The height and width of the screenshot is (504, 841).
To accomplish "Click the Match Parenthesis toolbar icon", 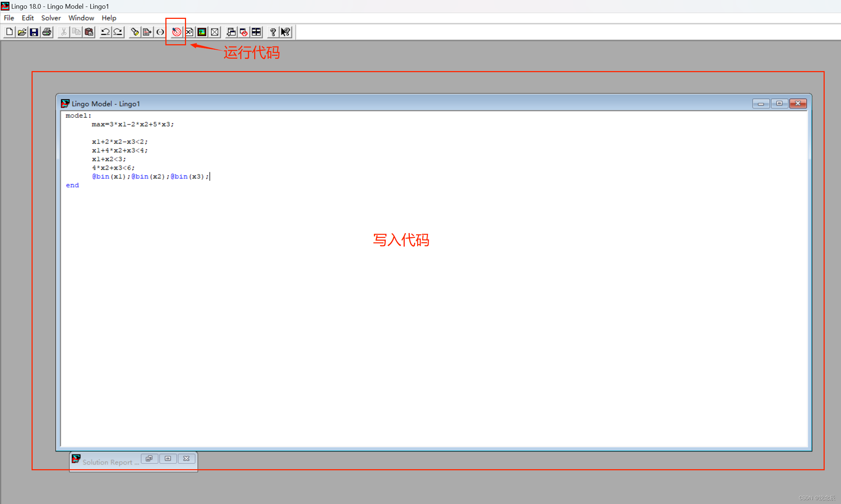I will [x=160, y=32].
